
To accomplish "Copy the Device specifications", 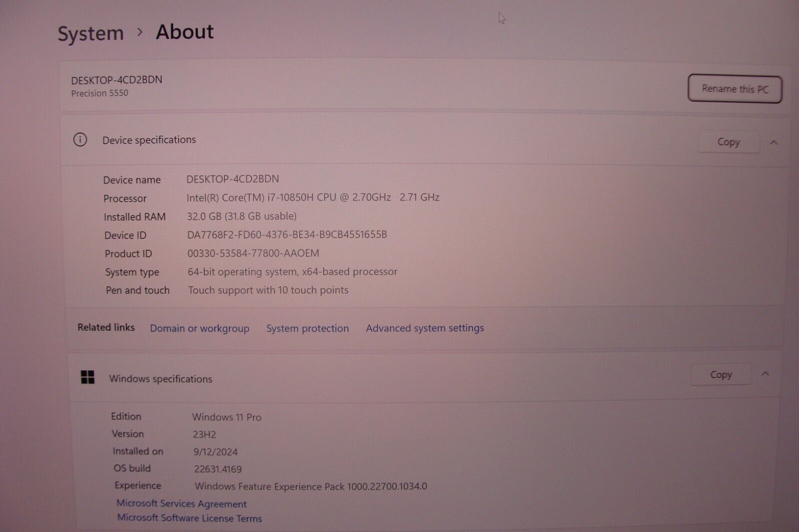I will click(x=728, y=142).
